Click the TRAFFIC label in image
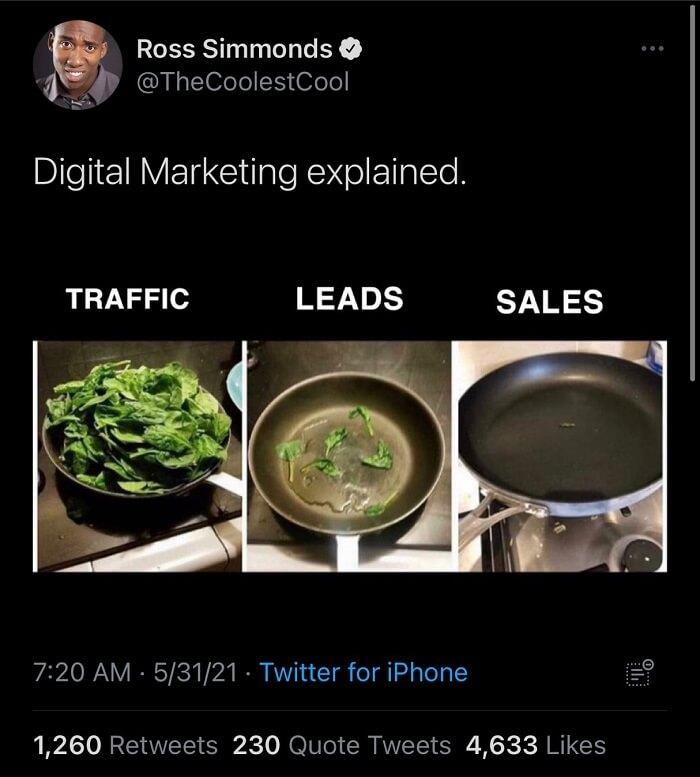The height and width of the screenshot is (777, 700). pos(128,299)
